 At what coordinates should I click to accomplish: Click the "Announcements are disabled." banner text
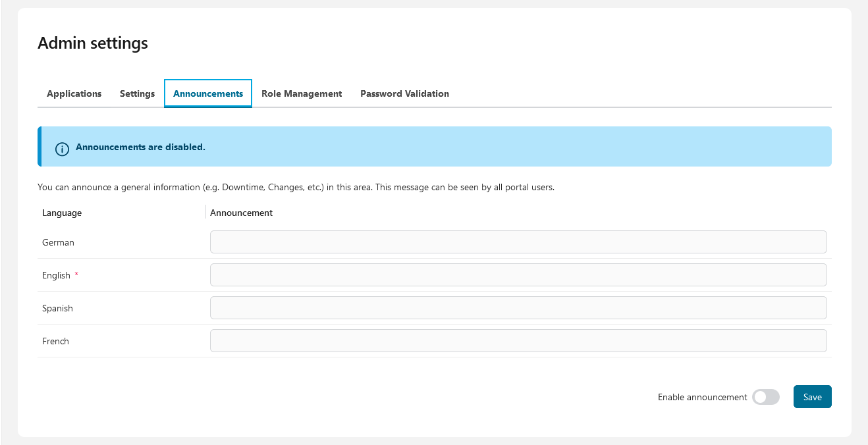point(140,147)
